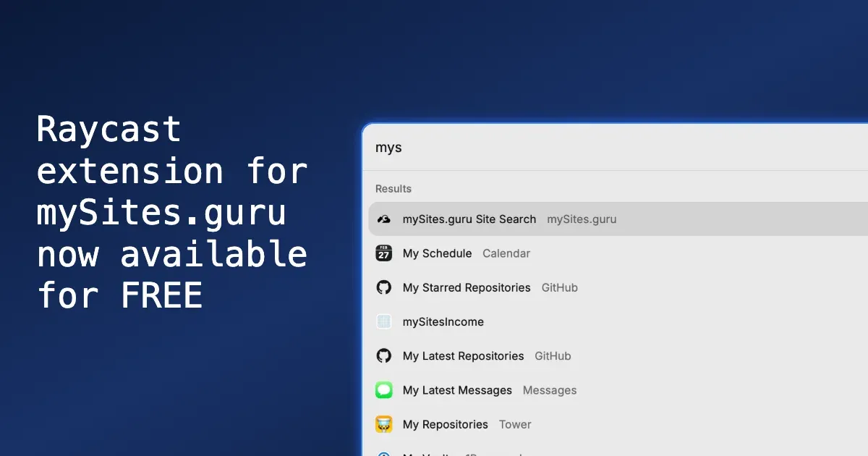The image size is (868, 456).
Task: Click the Results section label
Action: pos(393,188)
